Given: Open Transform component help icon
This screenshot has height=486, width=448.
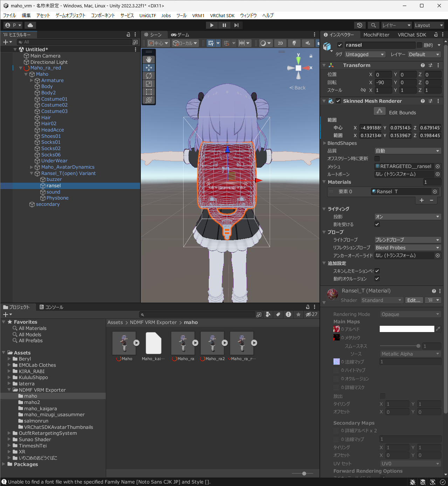Looking at the screenshot, I should pos(423,65).
